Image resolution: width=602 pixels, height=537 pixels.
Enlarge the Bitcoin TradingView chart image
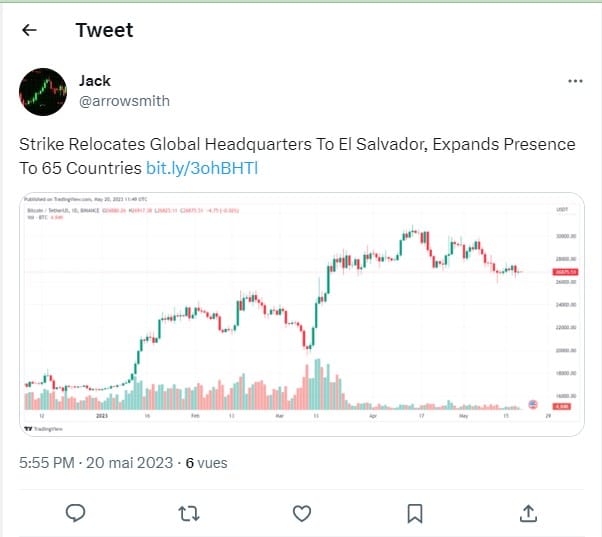click(x=302, y=314)
